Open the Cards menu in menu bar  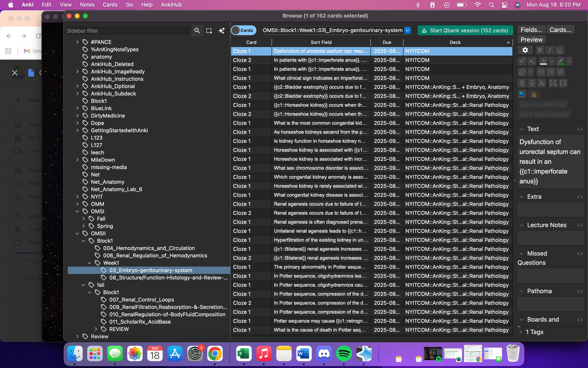pos(110,5)
